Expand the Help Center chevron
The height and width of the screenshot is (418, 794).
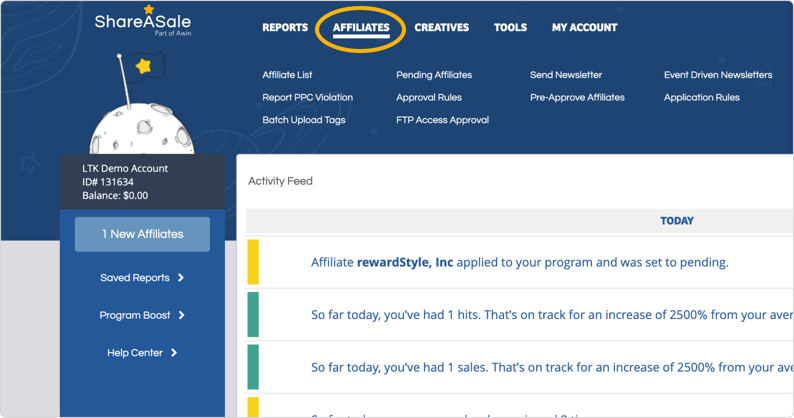pos(174,353)
